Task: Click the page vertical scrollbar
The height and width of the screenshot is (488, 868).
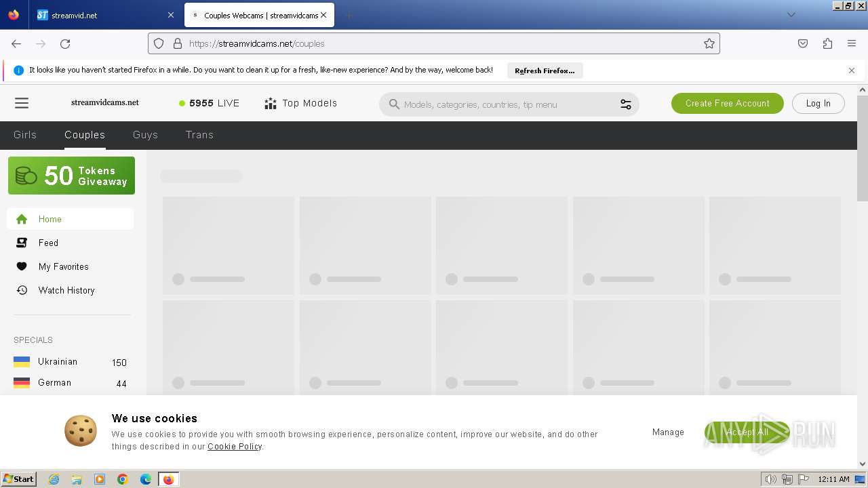Action: coord(863,149)
